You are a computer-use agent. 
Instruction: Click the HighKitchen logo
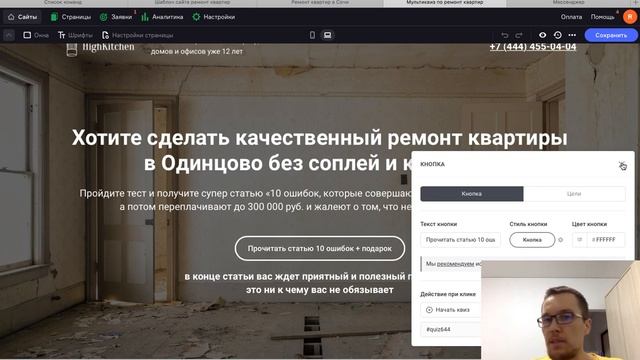[100, 49]
